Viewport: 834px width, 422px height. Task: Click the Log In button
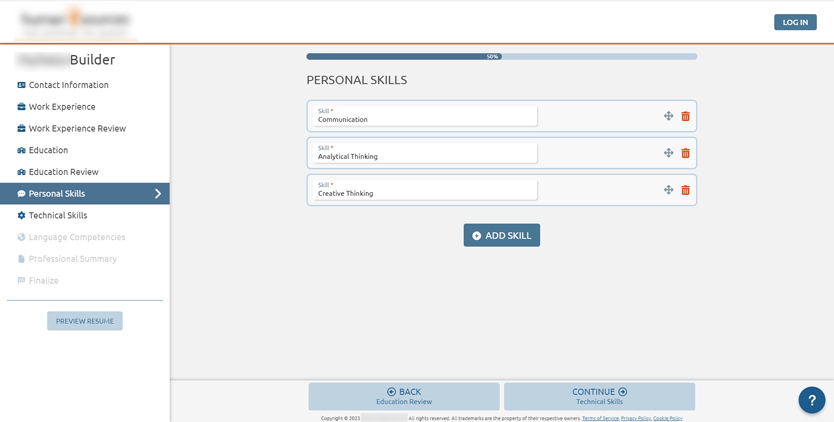click(x=795, y=22)
